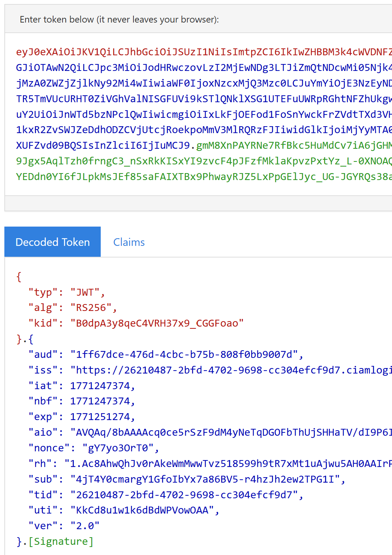This screenshot has width=392, height=555.
Task: Click the "uti" claim value
Action: [x=142, y=510]
